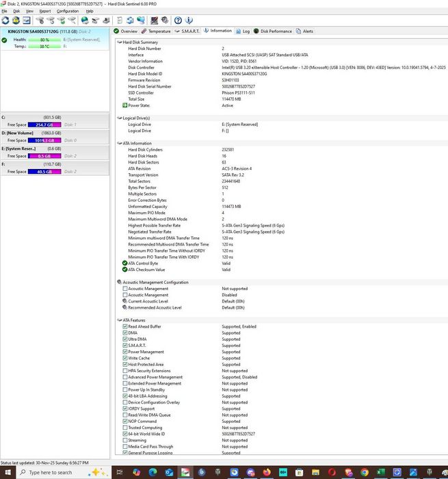Open the View menu
Image resolution: width=448 pixels, height=479 pixels.
coord(29,11)
